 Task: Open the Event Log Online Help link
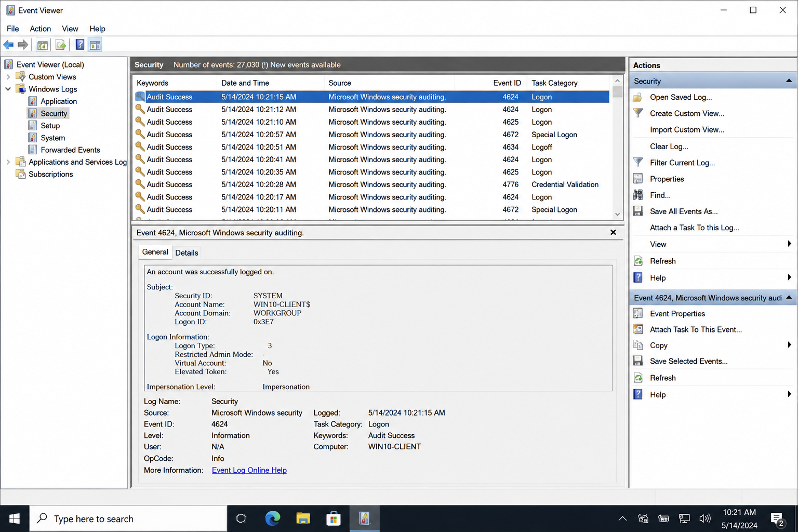(x=249, y=470)
